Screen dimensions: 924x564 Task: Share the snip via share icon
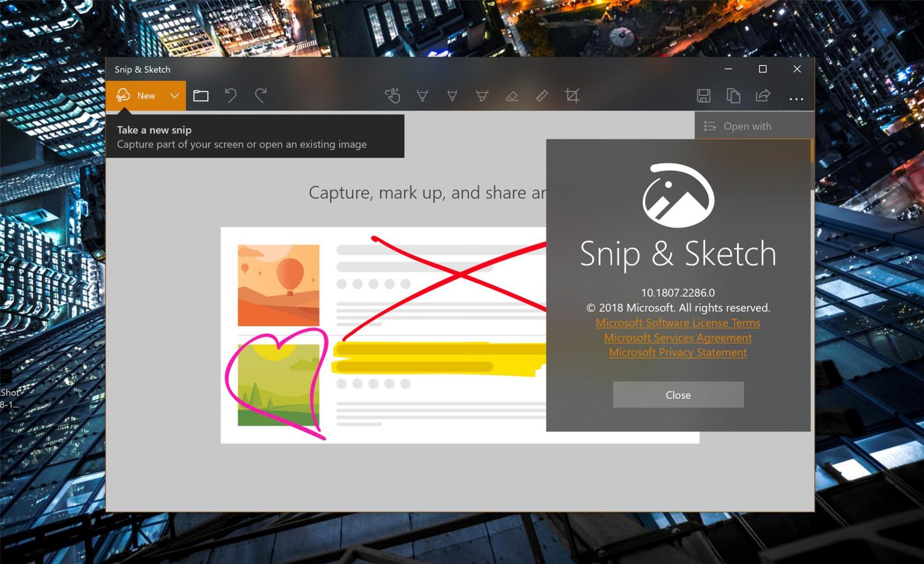pyautogui.click(x=763, y=96)
